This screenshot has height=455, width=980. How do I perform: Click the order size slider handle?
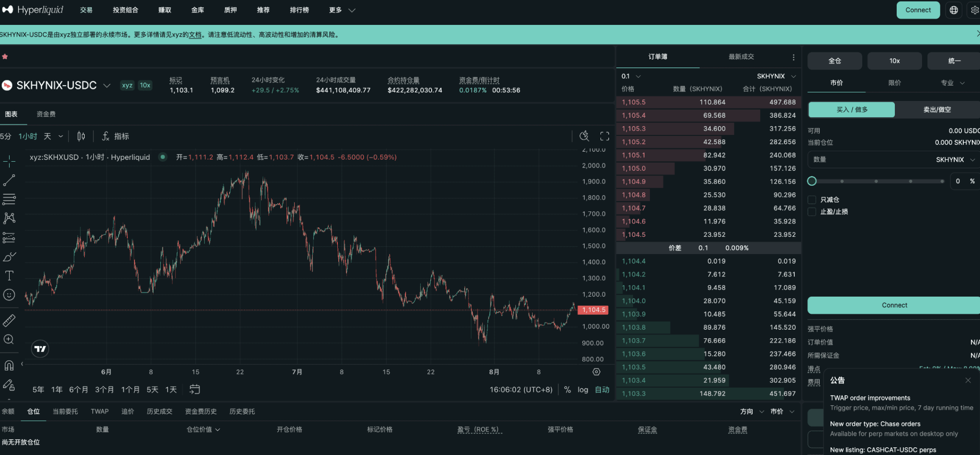(x=812, y=181)
